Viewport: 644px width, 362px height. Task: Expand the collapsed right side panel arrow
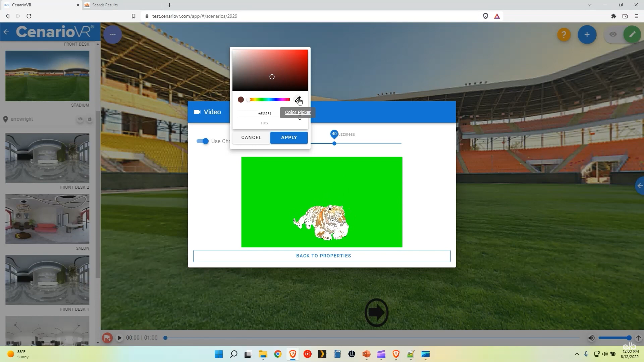640,186
